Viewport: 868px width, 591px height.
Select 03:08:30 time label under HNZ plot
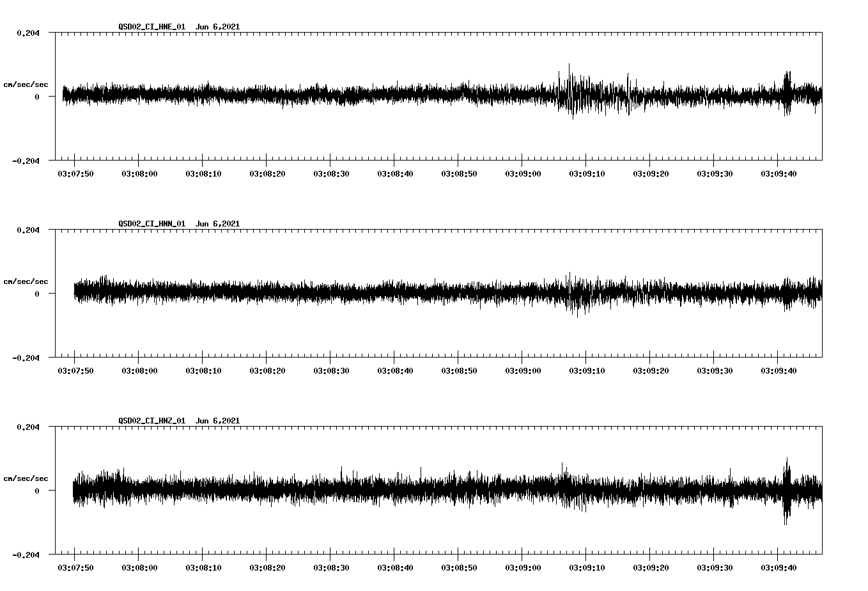[331, 567]
